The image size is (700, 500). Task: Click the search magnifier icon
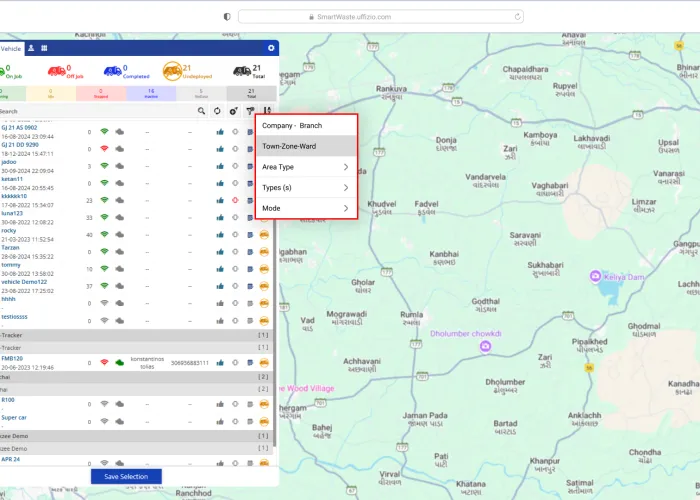click(201, 111)
